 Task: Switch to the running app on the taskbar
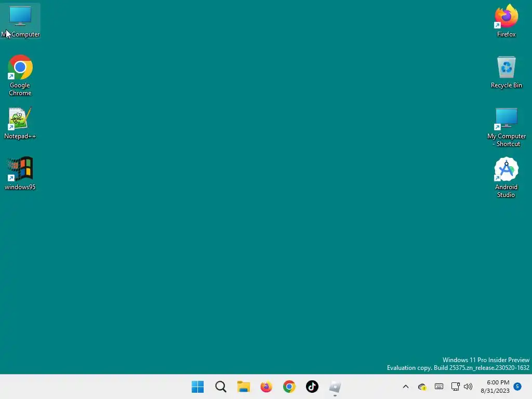(335, 387)
